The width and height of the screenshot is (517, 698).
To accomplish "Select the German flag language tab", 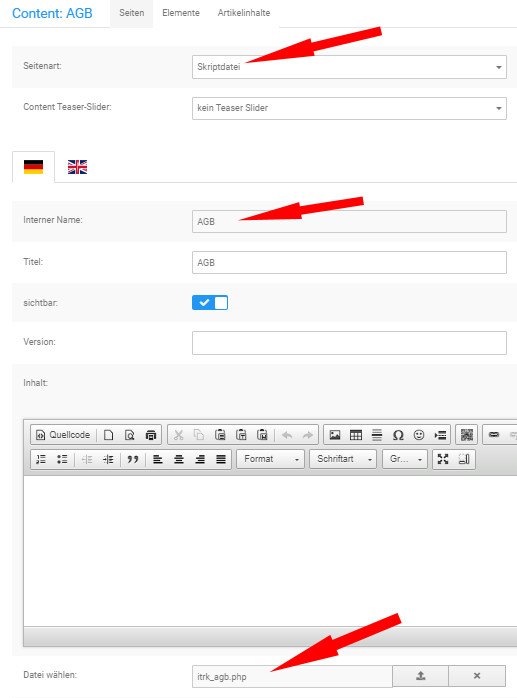I will [x=33, y=167].
